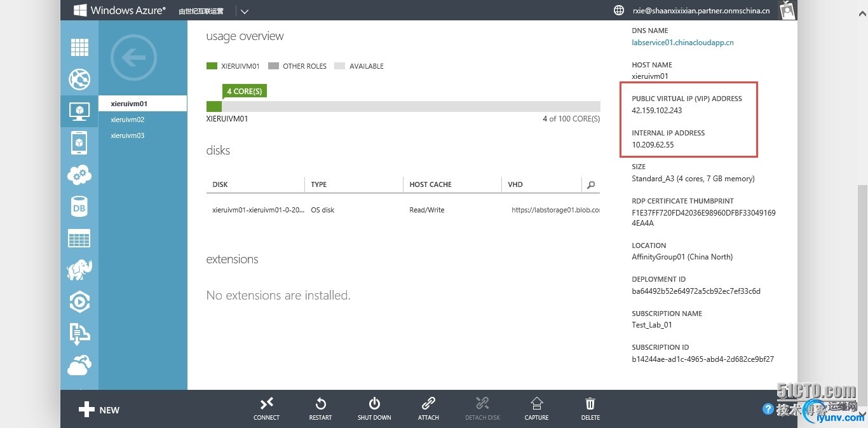Image resolution: width=868 pixels, height=428 pixels.
Task: Select xieruivm01 in the VM list
Action: (x=143, y=104)
